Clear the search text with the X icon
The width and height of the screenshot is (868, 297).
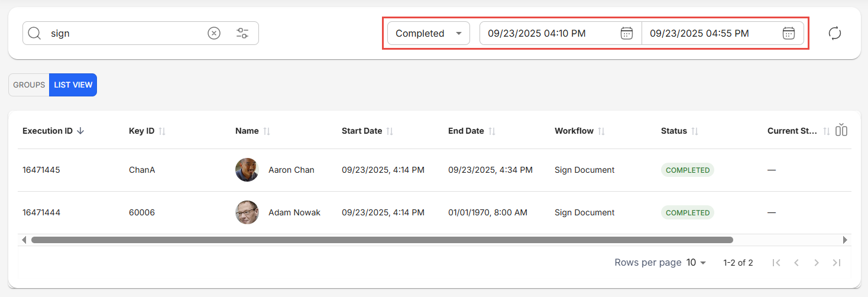(214, 33)
